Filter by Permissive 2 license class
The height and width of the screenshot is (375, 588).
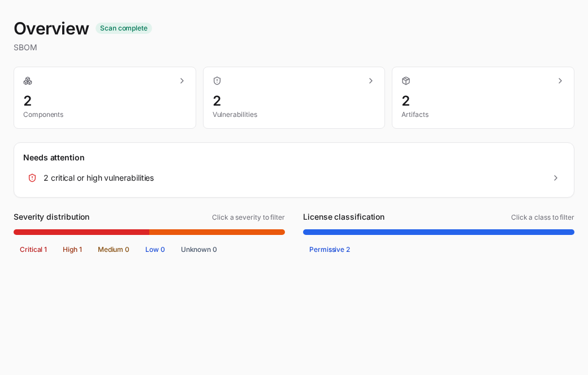click(330, 250)
